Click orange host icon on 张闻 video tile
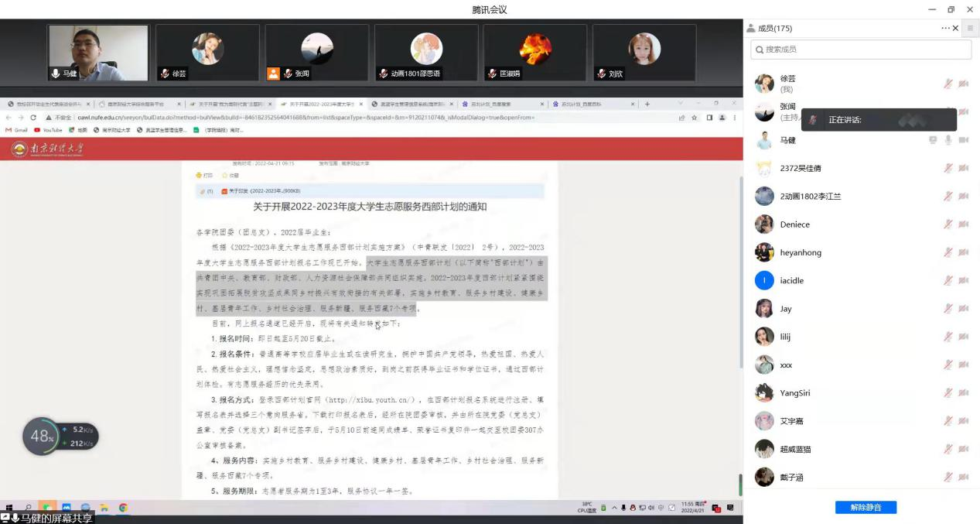The height and width of the screenshot is (524, 980). point(273,74)
